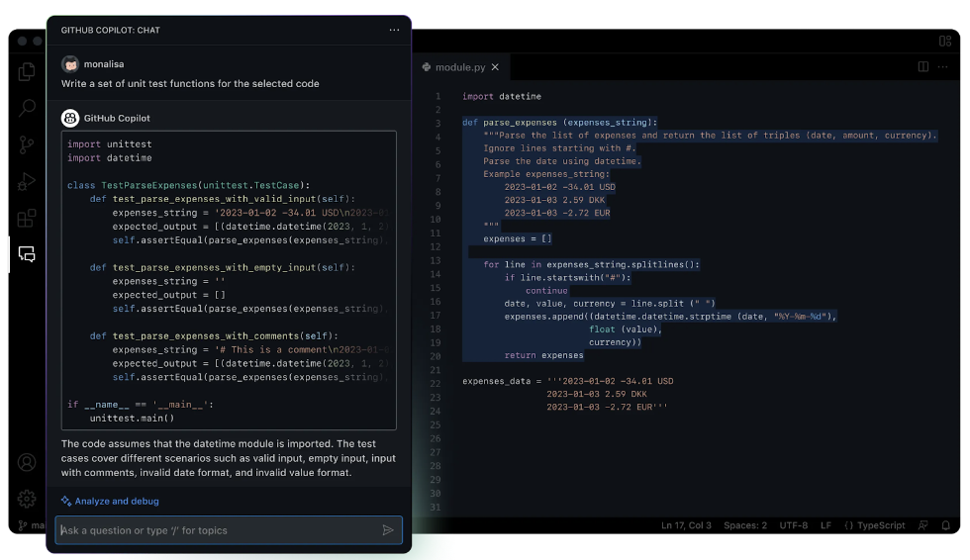Click the 'unittest.main()' line in chat code
Viewport: 970px width, 560px height.
click(x=132, y=418)
